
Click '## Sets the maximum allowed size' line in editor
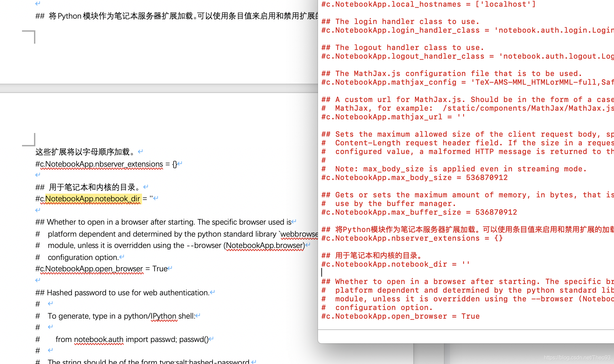[467, 134]
